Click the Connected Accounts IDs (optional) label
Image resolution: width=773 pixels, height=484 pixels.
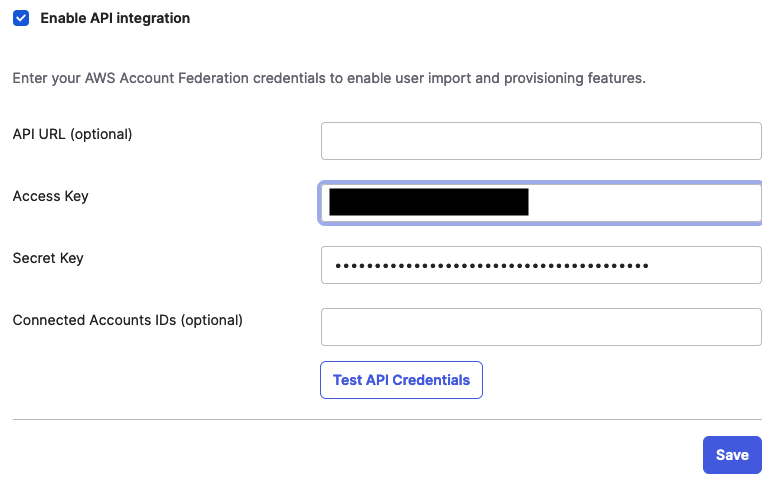coord(128,320)
